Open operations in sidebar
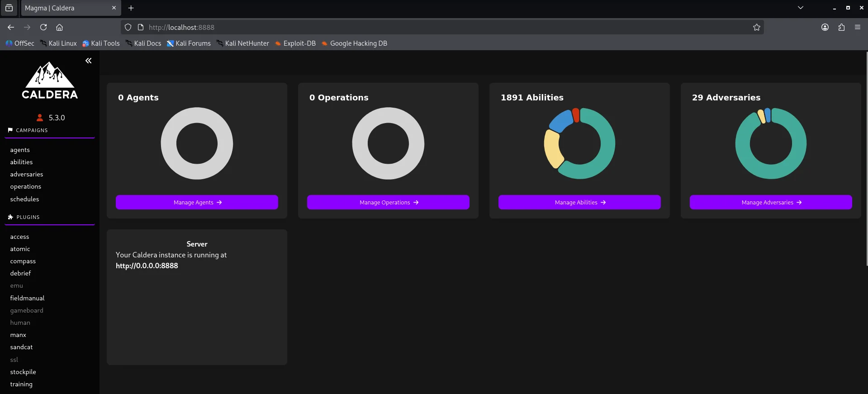 coord(25,186)
